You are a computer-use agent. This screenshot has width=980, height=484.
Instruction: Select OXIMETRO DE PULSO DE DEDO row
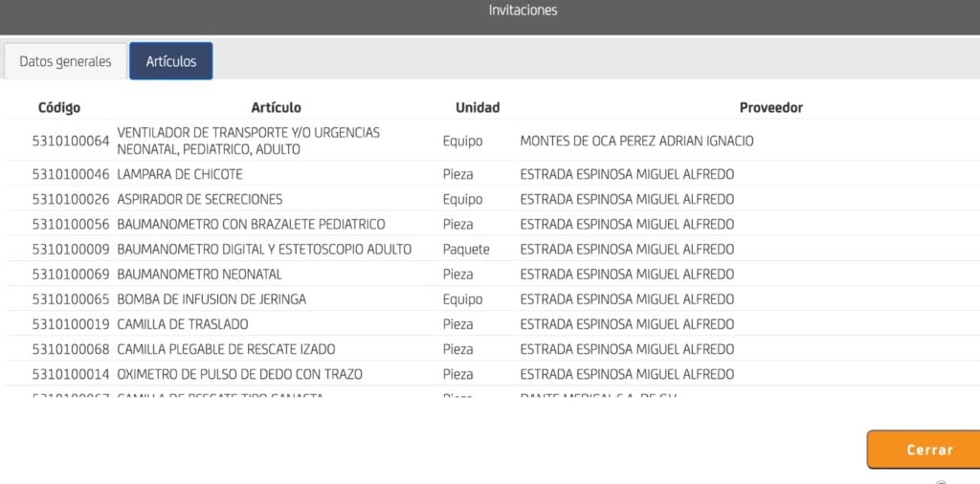(239, 374)
